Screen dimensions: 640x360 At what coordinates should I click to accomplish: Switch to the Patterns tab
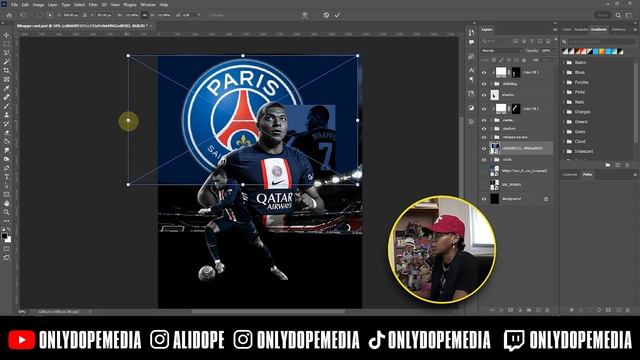[618, 30]
